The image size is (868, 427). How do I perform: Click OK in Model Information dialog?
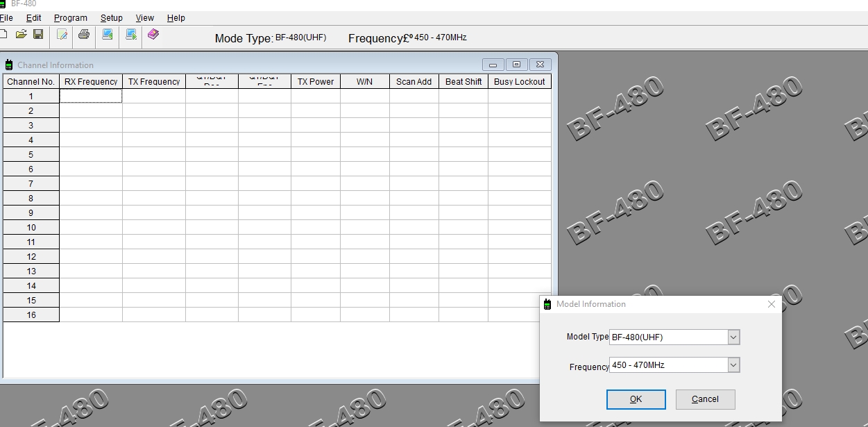tap(636, 399)
